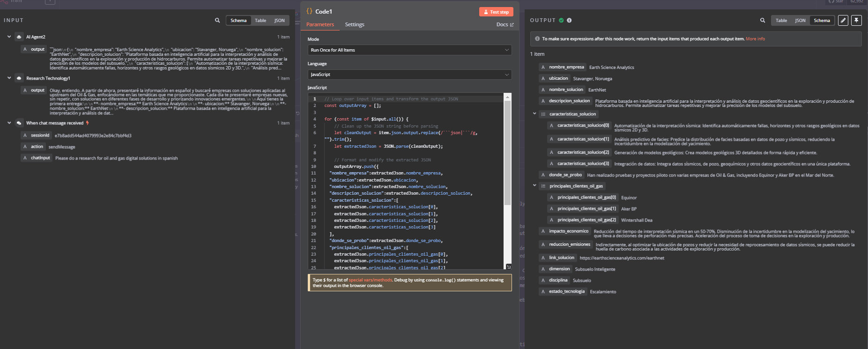Click the red lightning trigger icon
The width and height of the screenshot is (868, 349).
[87, 123]
